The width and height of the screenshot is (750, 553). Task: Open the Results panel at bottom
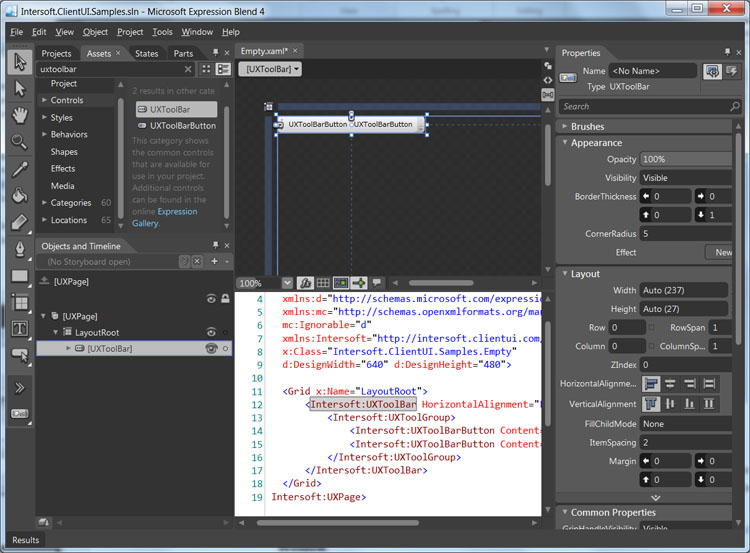pyautogui.click(x=25, y=540)
